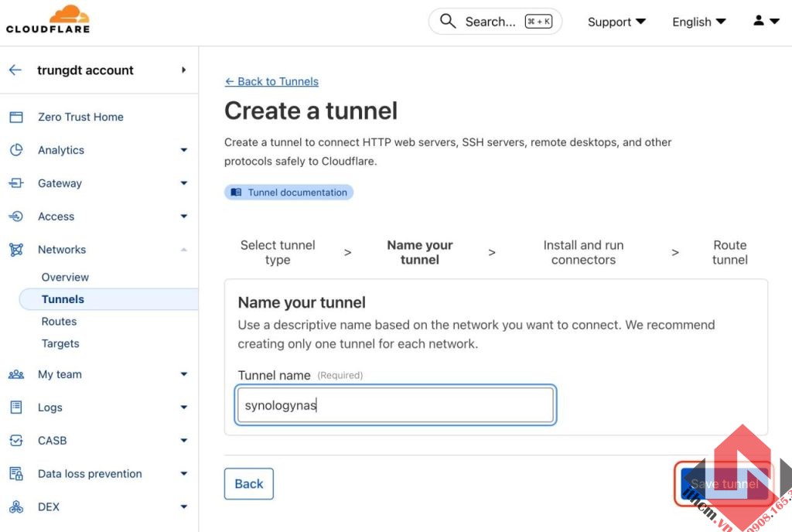The image size is (792, 532).
Task: Open Tunnel documentation badge
Action: click(x=288, y=192)
